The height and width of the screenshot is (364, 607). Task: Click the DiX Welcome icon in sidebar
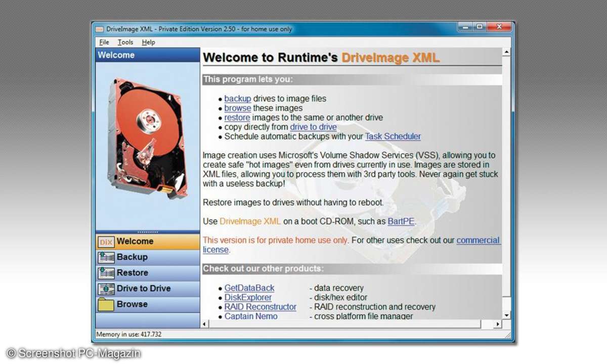[x=106, y=242]
